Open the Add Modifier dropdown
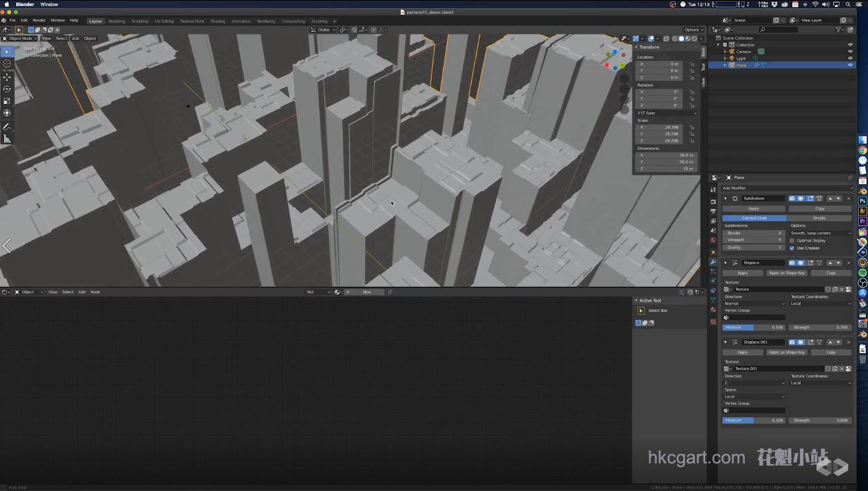The height and width of the screenshot is (491, 868). (x=787, y=188)
